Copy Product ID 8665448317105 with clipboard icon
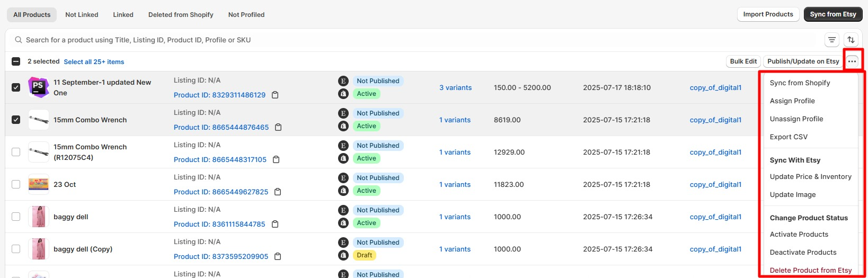 point(276,159)
